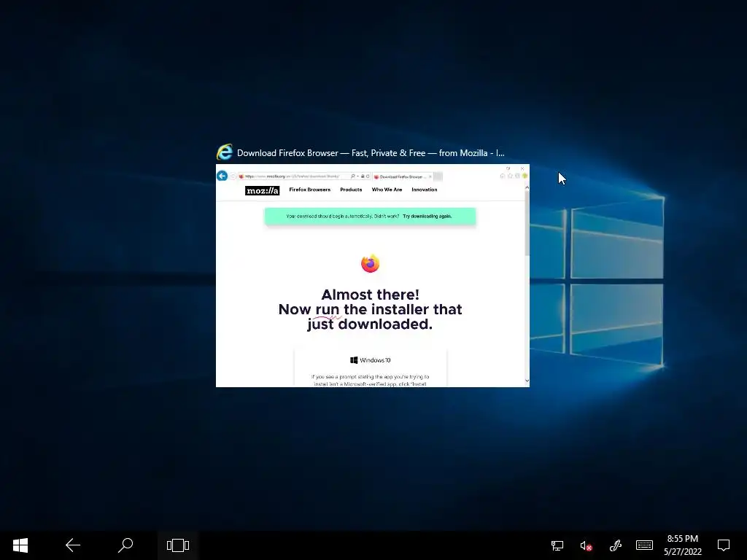Show the touch keyboard from the tray
747x560 pixels.
[644, 545]
